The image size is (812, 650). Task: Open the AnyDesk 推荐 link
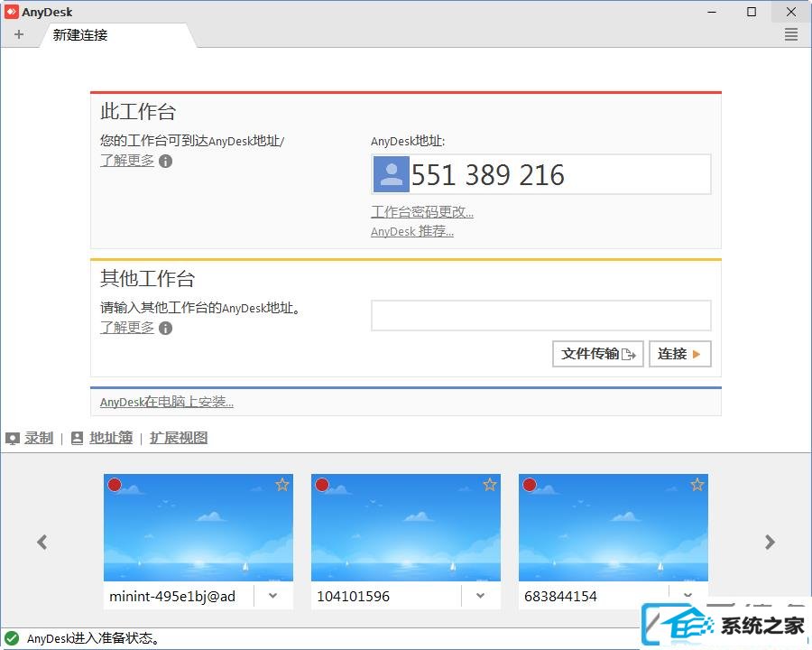pyautogui.click(x=412, y=232)
